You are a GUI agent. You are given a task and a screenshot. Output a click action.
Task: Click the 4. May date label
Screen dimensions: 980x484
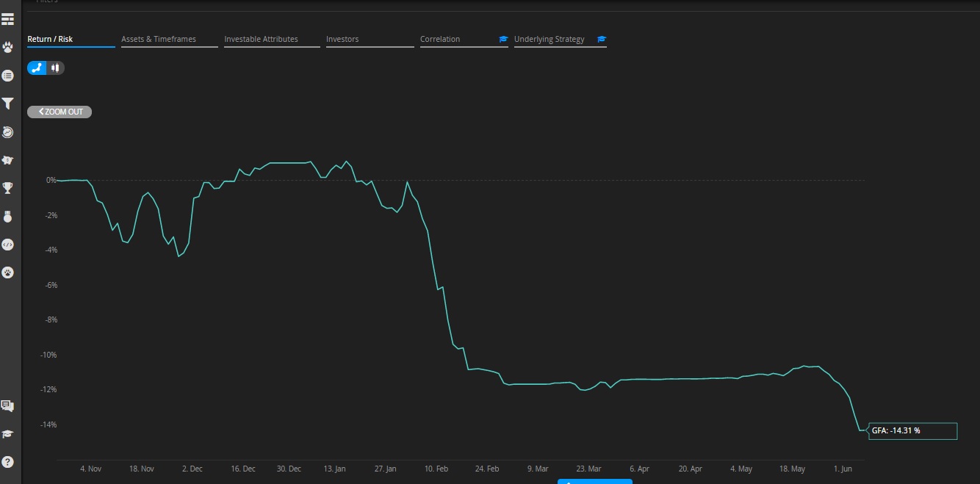pyautogui.click(x=741, y=469)
